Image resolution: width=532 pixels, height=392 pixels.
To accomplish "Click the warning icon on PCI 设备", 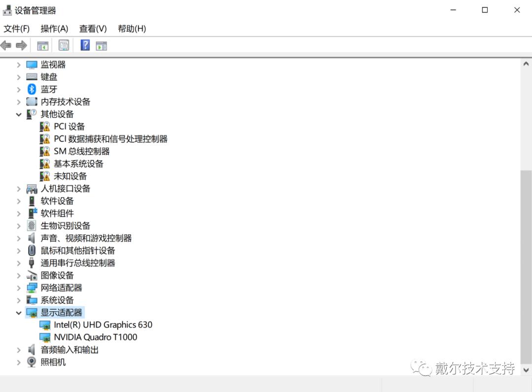I will coord(45,126).
